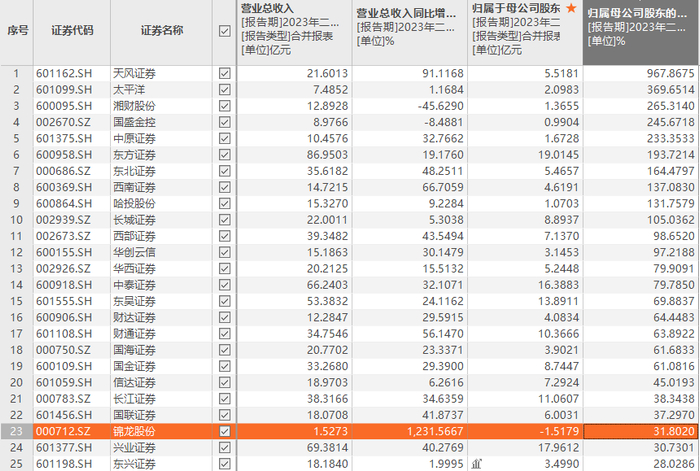Screen dimensions: 700x471
Task: Toggle checkbox in 湘财股份 row
Action: click(x=225, y=106)
